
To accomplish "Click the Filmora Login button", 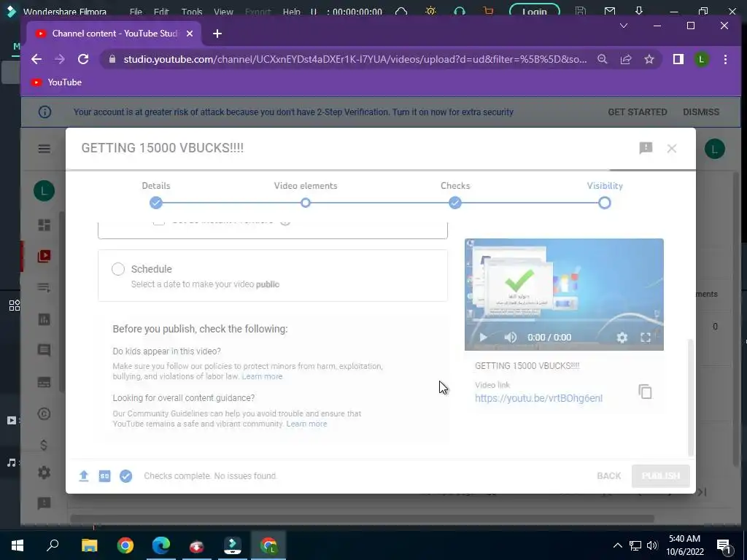I will (535, 11).
